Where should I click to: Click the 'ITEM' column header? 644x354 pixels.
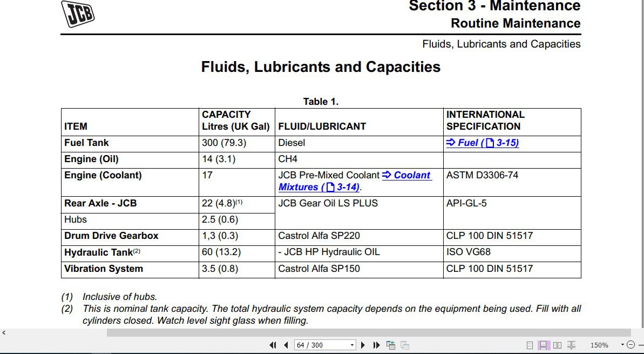[x=76, y=126]
